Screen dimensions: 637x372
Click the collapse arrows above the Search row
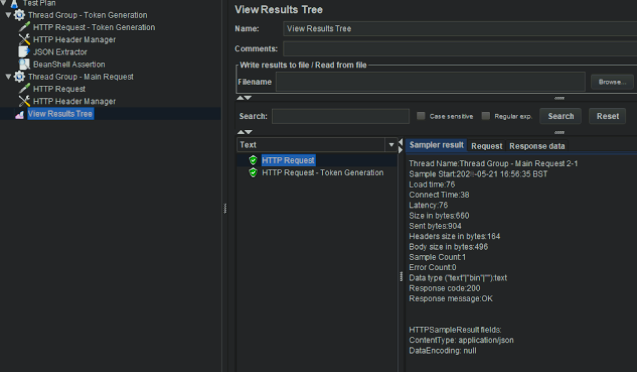pyautogui.click(x=244, y=98)
